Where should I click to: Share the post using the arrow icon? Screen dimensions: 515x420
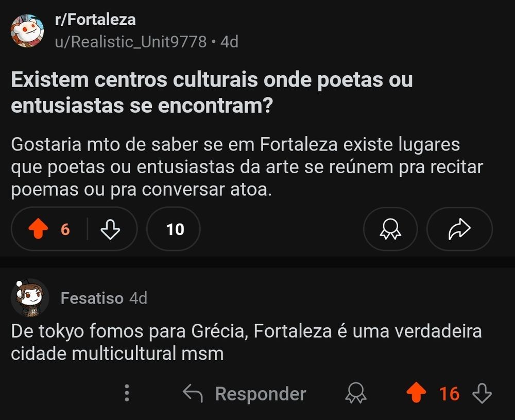point(459,229)
